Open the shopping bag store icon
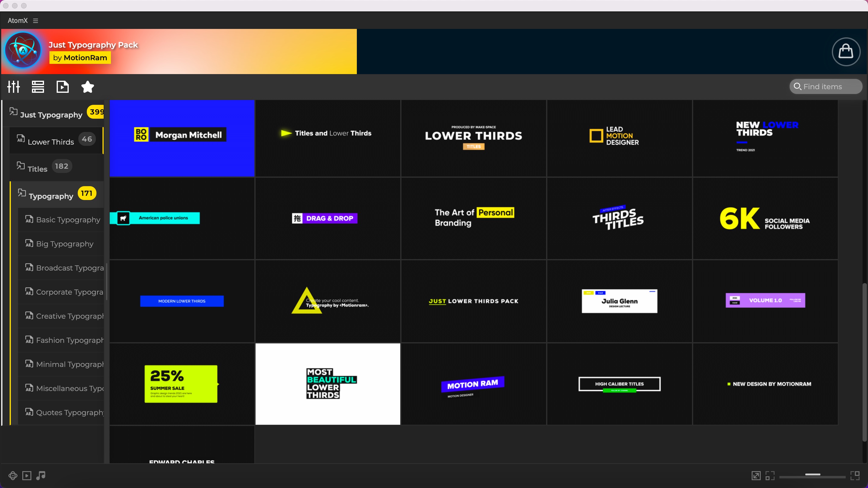Viewport: 868px width, 488px height. (846, 52)
